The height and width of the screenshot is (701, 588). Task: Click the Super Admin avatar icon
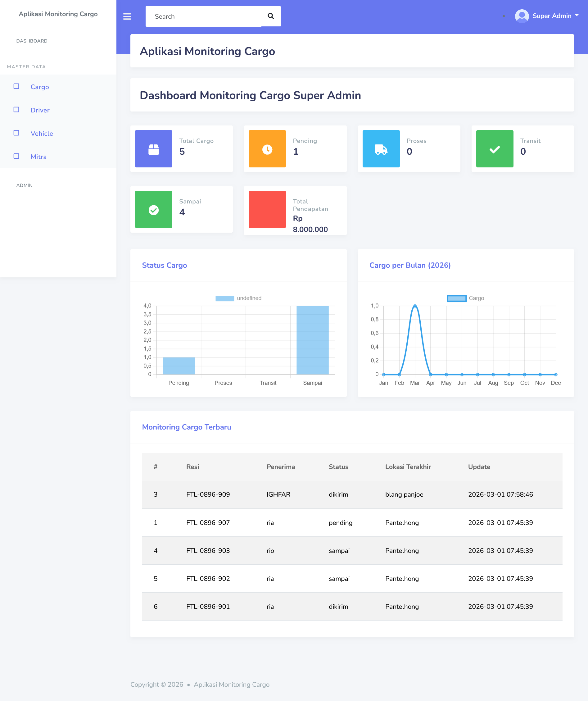point(522,16)
